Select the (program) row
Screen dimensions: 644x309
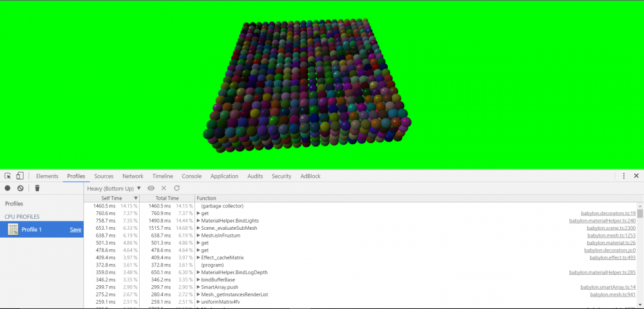point(361,265)
